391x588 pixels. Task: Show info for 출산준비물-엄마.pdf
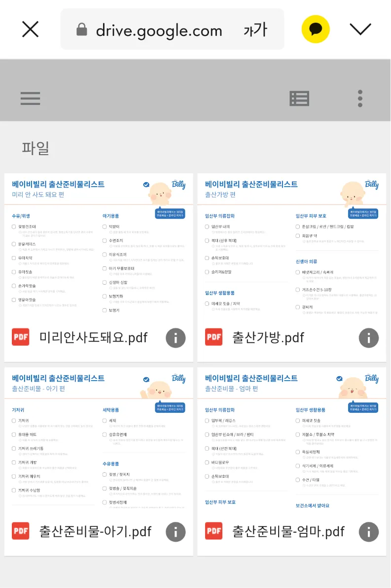click(369, 532)
